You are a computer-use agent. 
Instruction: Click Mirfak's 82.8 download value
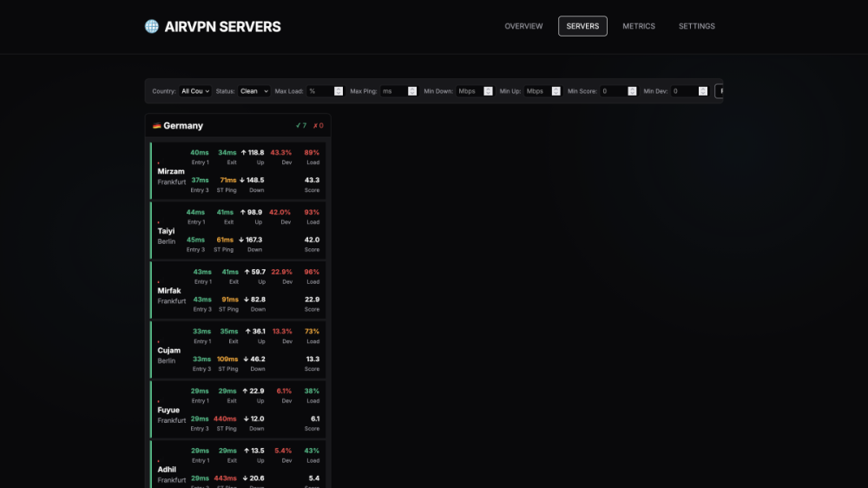pyautogui.click(x=254, y=300)
